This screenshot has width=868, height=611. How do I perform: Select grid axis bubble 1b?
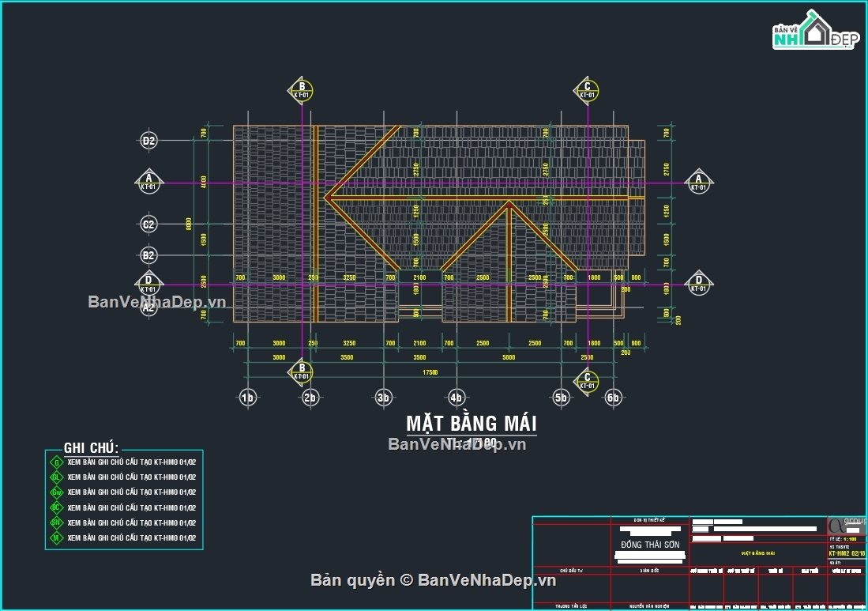[x=248, y=397]
